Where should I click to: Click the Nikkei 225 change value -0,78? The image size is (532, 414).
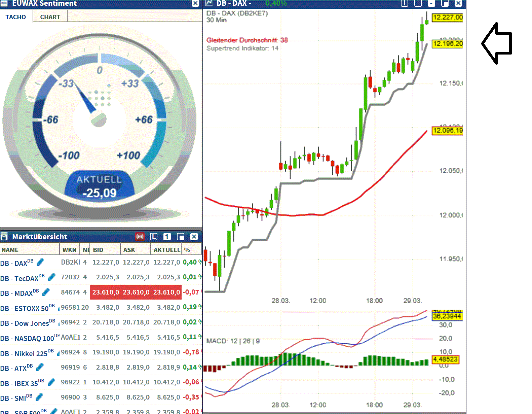coord(191,352)
